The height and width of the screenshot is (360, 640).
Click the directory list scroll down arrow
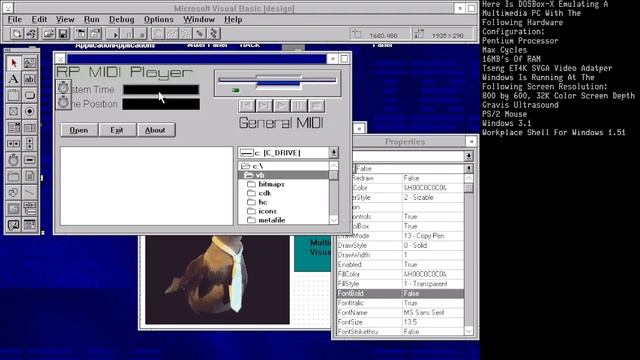coord(333,220)
